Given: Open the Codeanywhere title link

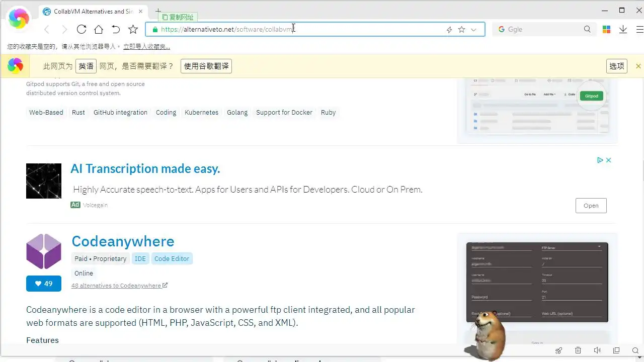Looking at the screenshot, I should [123, 241].
